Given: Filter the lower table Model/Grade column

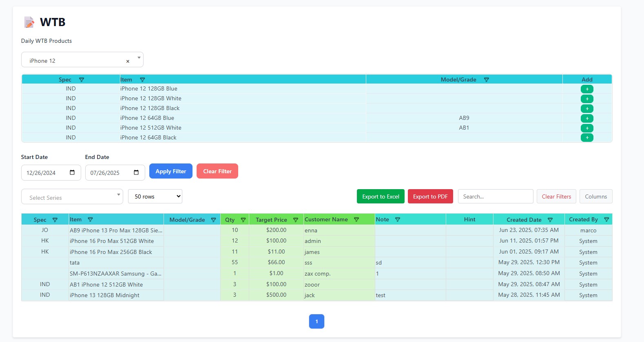Looking at the screenshot, I should [x=213, y=220].
